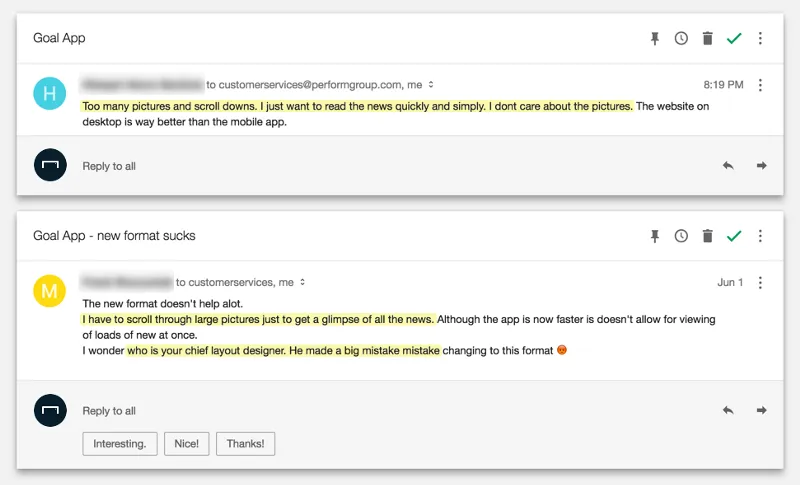Screen dimensions: 800x485
Task: Open message options beside Jun 1
Action: [x=760, y=283]
